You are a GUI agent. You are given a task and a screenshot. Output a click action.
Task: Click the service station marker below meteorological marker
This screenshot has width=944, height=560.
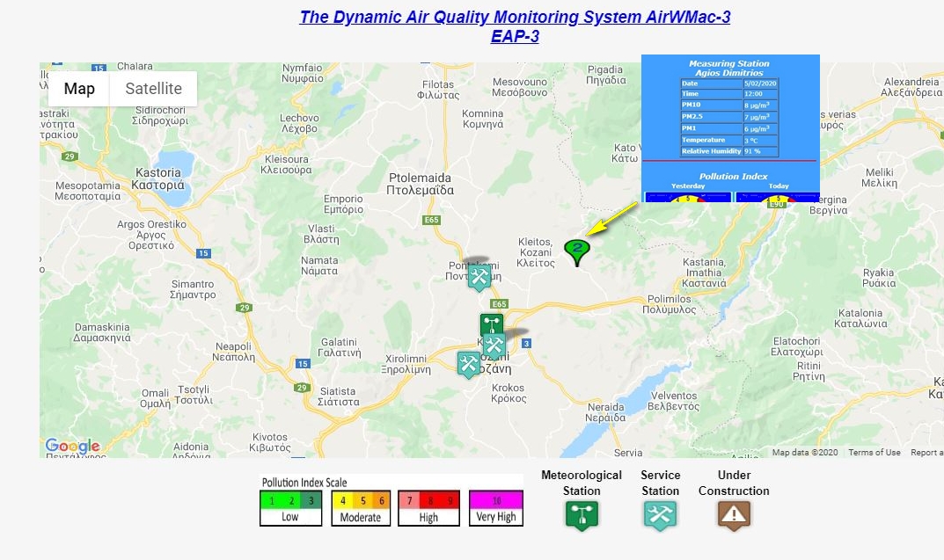494,345
